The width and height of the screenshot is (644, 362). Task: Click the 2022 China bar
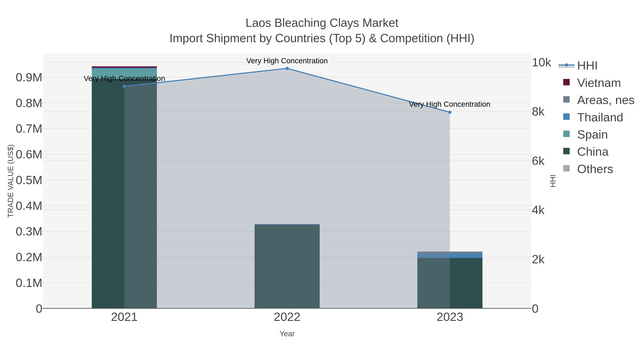coord(287,267)
